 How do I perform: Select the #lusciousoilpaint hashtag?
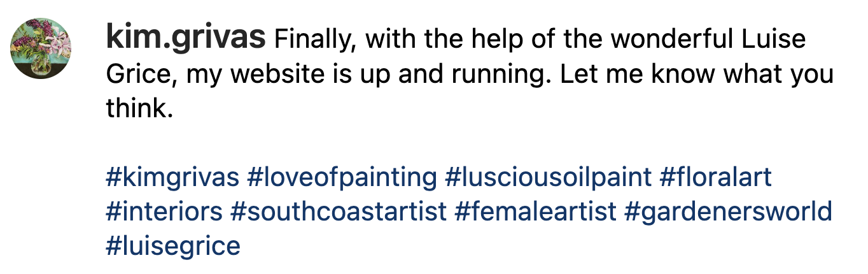tap(549, 177)
